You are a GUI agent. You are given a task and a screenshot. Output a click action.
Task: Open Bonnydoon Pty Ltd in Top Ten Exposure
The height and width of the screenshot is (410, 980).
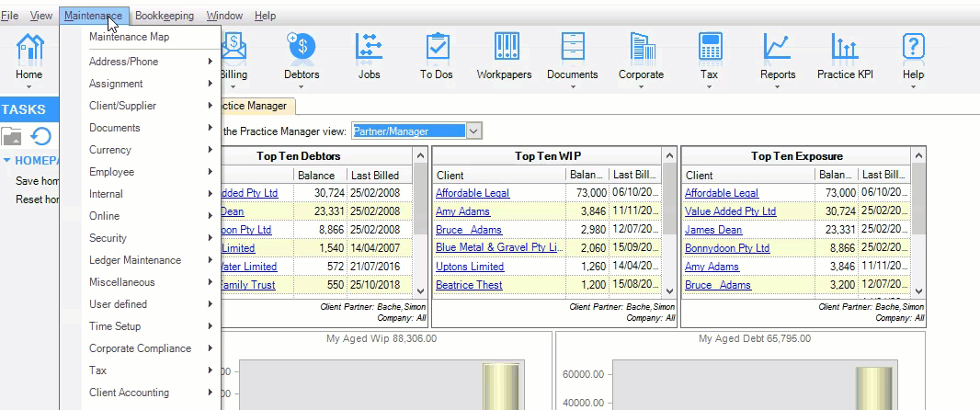(x=727, y=247)
